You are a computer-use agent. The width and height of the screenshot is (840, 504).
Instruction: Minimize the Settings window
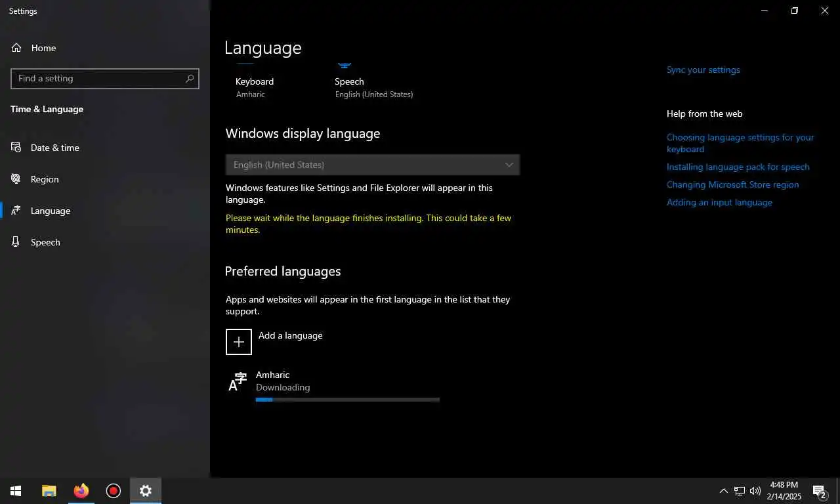765,10
